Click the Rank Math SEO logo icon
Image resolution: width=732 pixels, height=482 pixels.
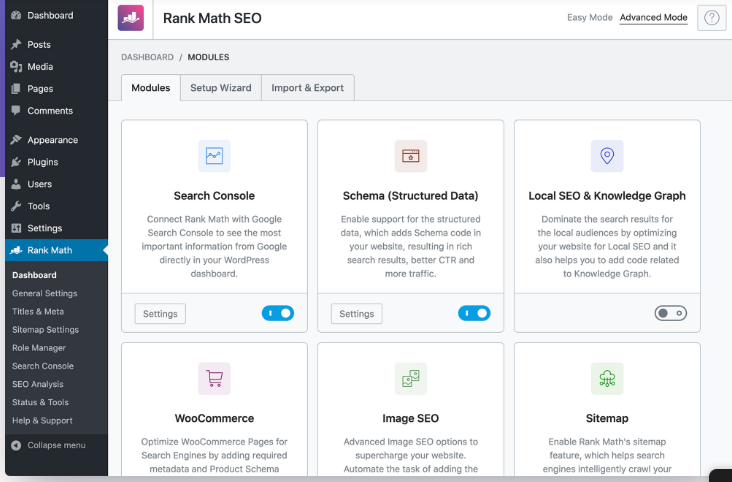pyautogui.click(x=131, y=18)
